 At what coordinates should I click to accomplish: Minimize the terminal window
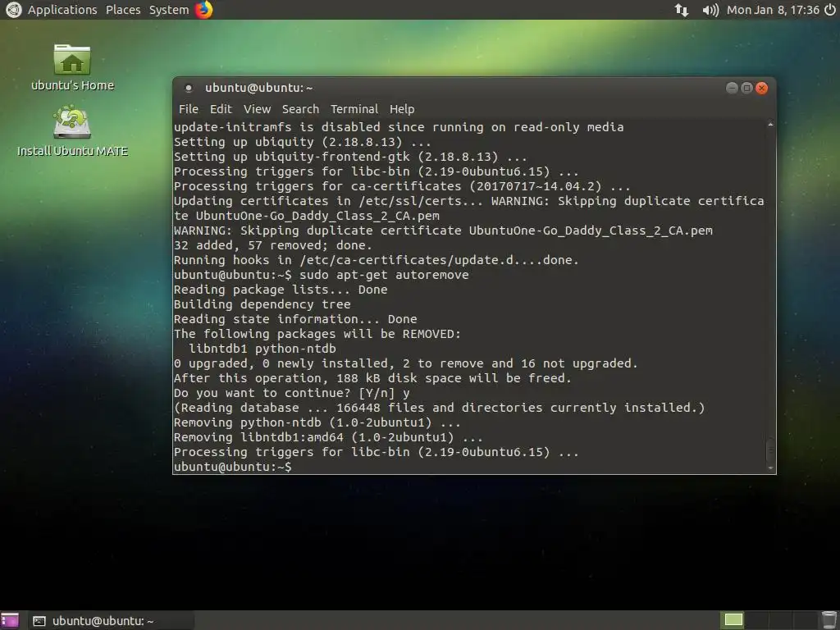732,88
